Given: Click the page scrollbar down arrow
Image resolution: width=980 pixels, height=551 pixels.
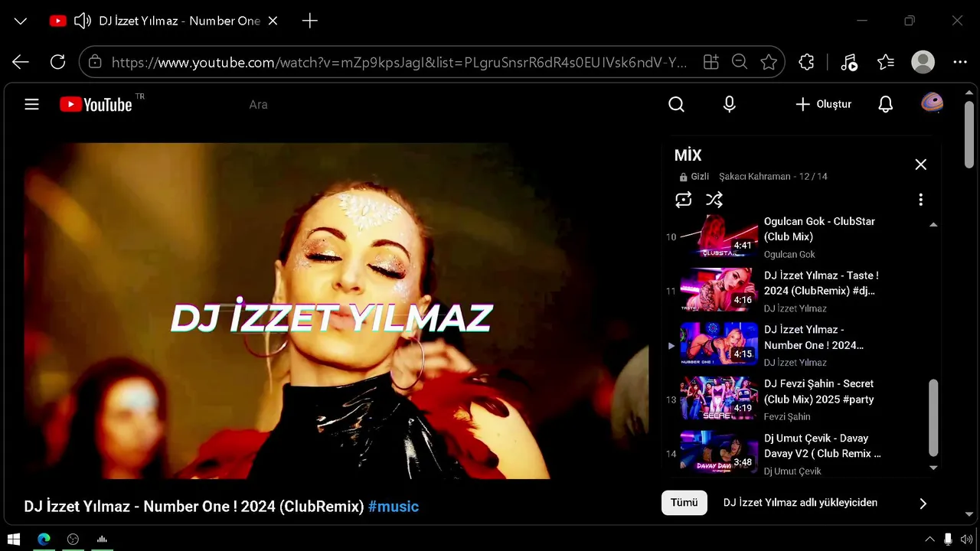Looking at the screenshot, I should (969, 514).
